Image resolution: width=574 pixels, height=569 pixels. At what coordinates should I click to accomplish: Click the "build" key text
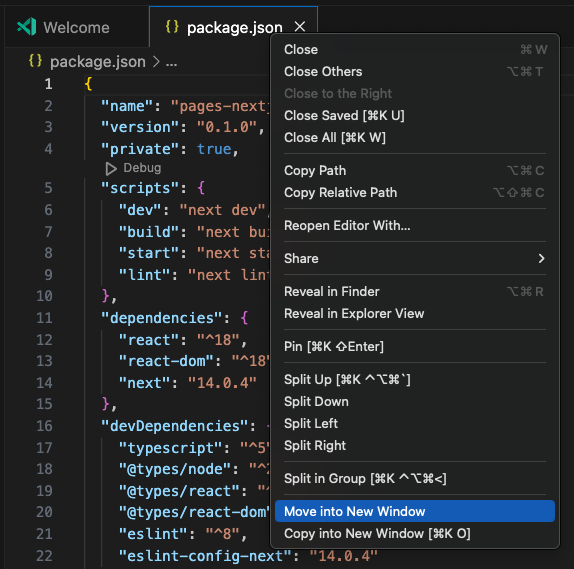click(149, 232)
